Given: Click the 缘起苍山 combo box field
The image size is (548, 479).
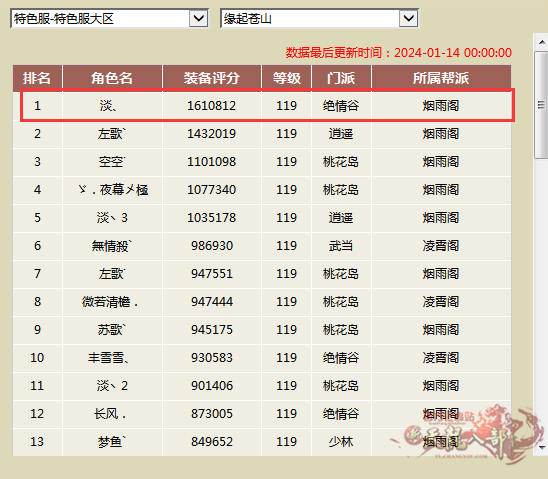Looking at the screenshot, I should 319,18.
